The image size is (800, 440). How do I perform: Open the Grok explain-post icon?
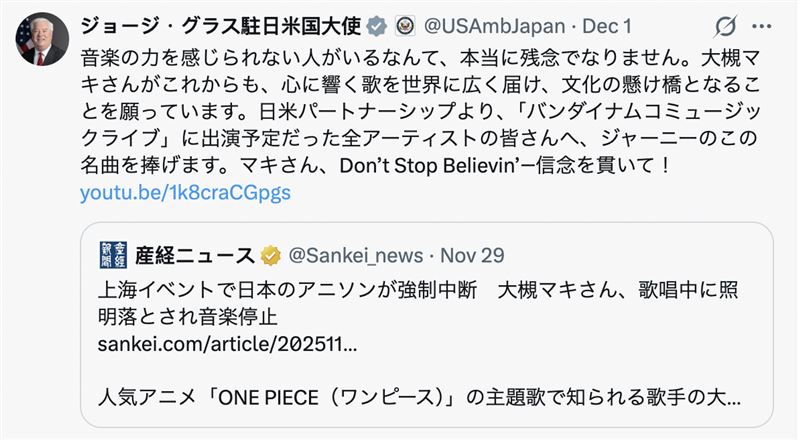pos(727,25)
